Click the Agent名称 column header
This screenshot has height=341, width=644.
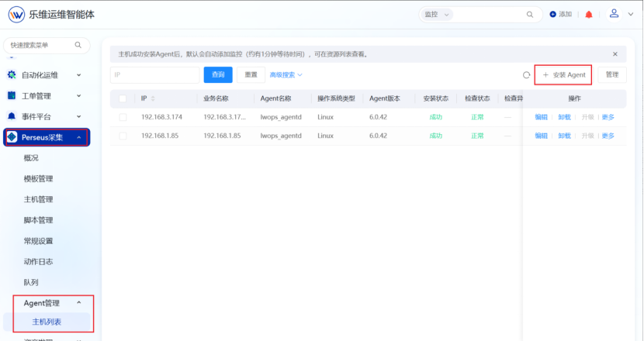coord(275,98)
